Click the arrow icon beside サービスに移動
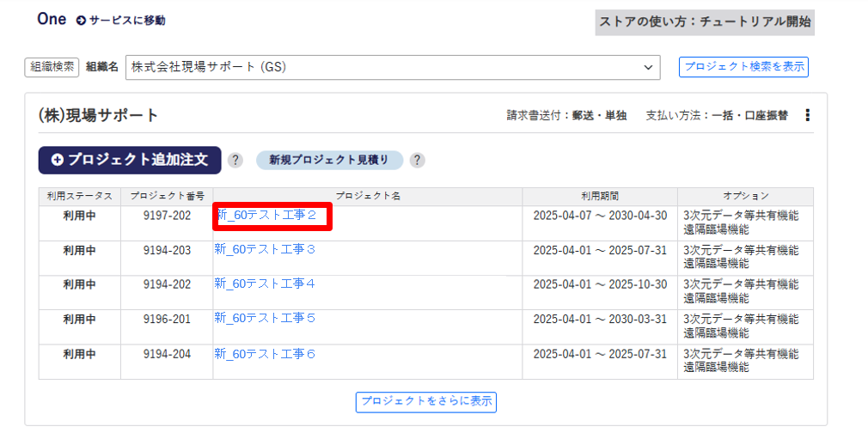The width and height of the screenshot is (868, 439). point(82,21)
